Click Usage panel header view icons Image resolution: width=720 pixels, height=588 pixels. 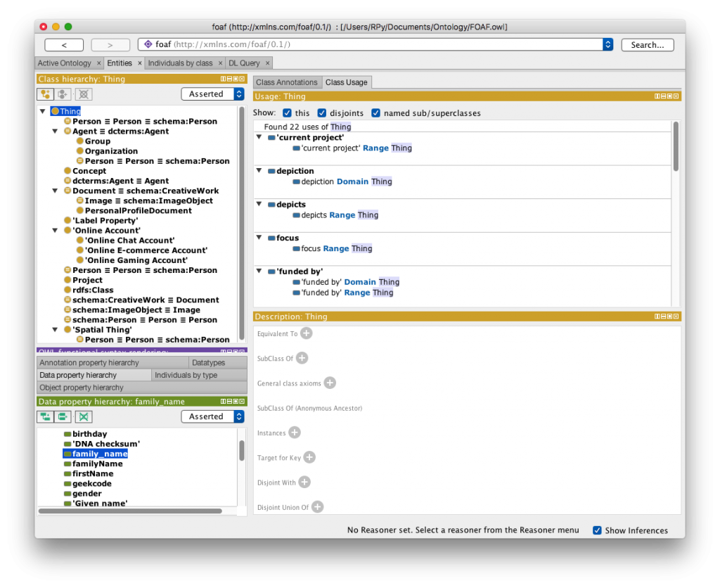(667, 96)
